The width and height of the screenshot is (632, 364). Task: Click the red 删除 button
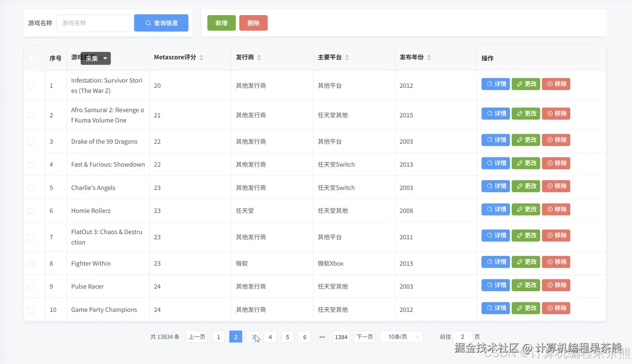tap(253, 23)
